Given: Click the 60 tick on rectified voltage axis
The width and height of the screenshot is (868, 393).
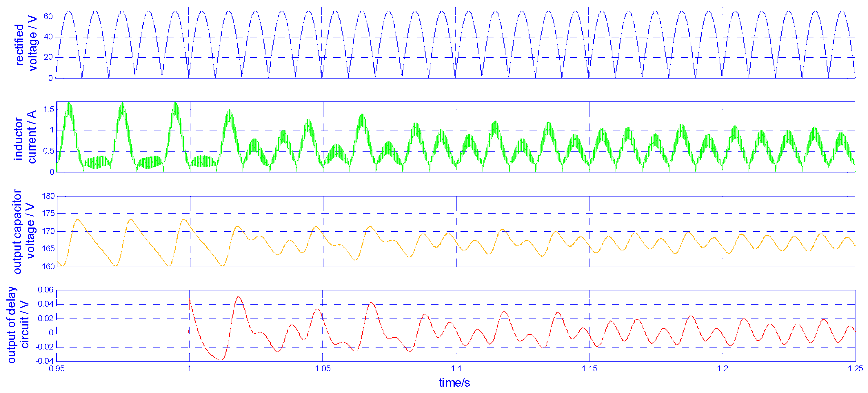Looking at the screenshot, I should [48, 17].
